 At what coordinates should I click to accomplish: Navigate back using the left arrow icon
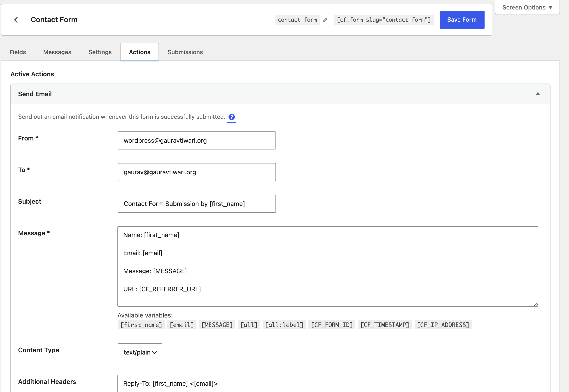point(16,20)
